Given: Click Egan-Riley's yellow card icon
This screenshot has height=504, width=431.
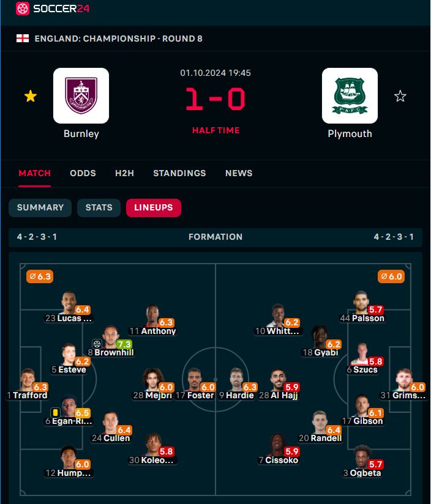Looking at the screenshot, I should pyautogui.click(x=56, y=412).
